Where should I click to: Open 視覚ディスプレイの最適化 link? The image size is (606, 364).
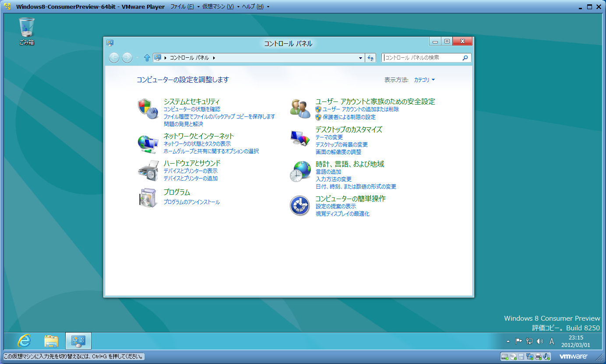click(x=342, y=214)
